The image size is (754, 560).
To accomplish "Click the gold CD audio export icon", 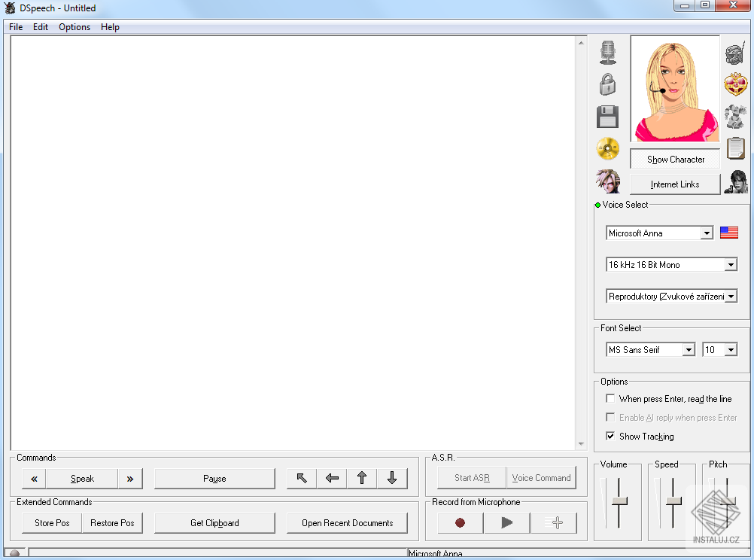I will pos(607,149).
